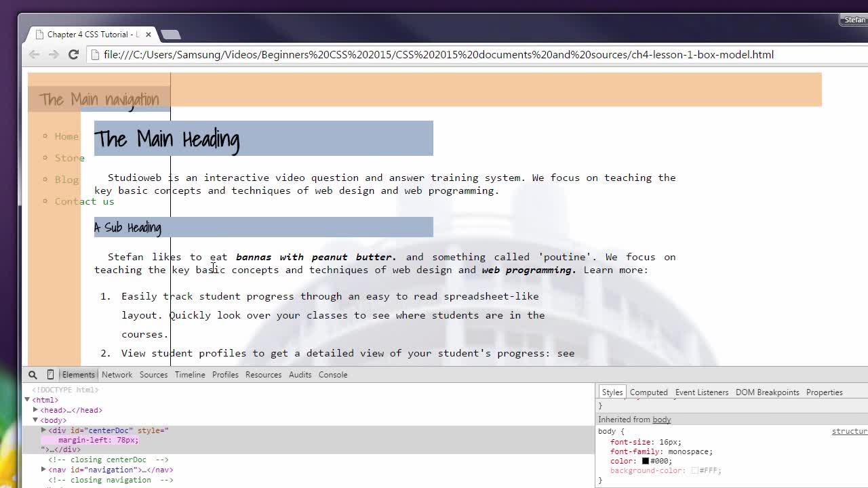Expand the nav navigation node triangle
Image resolution: width=868 pixels, height=488 pixels.
(x=43, y=470)
